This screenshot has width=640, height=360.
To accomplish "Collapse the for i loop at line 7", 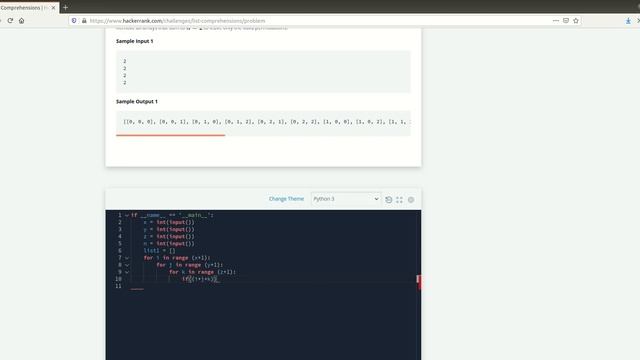I will tap(127, 258).
